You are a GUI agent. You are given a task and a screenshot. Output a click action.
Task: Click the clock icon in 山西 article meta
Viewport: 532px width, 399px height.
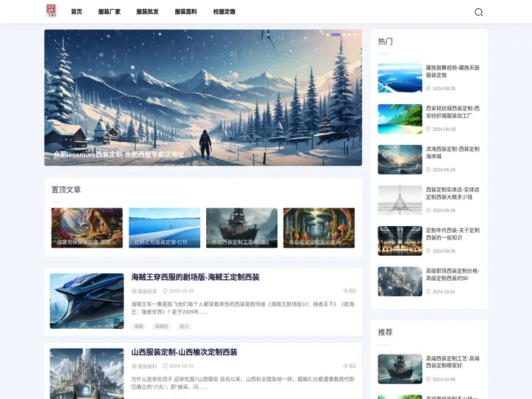click(x=166, y=366)
